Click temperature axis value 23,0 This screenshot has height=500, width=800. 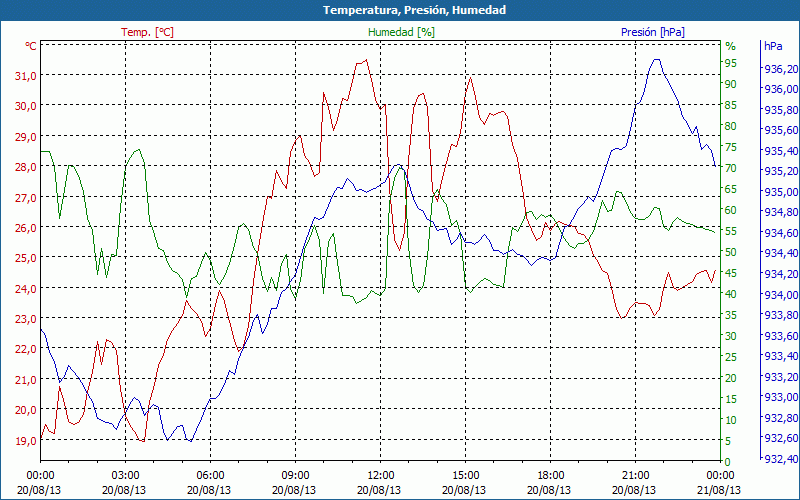tap(26, 318)
